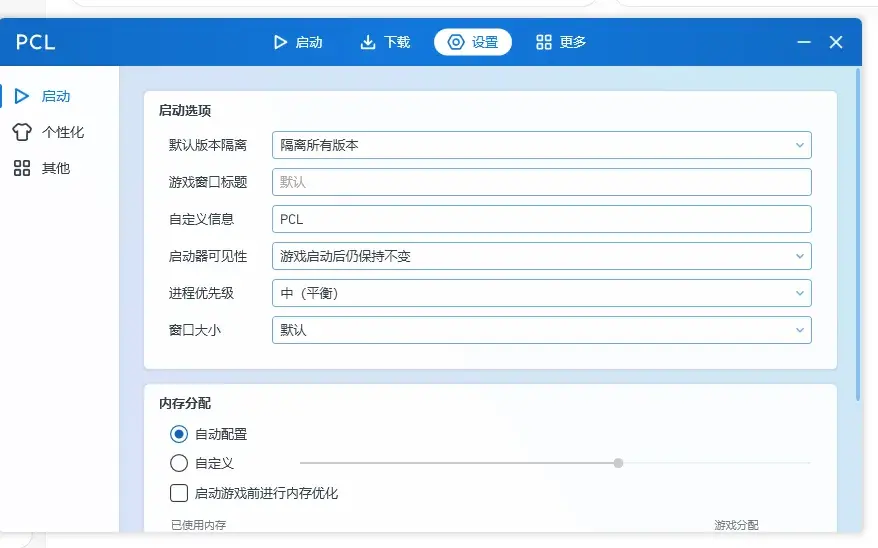Click the vertical scrollbar of settings page

click(x=858, y=234)
